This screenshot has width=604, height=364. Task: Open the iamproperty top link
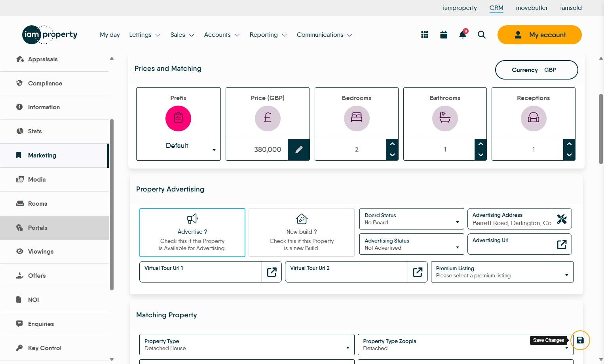click(460, 8)
